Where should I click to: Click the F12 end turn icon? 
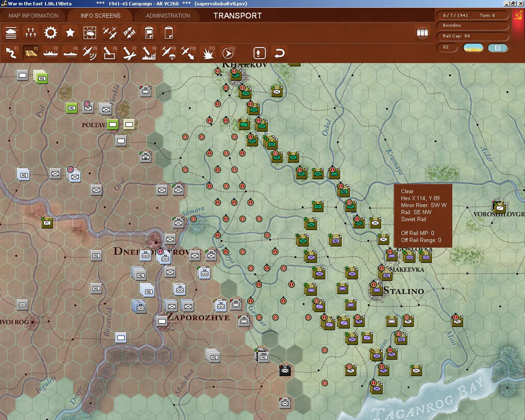click(x=228, y=53)
